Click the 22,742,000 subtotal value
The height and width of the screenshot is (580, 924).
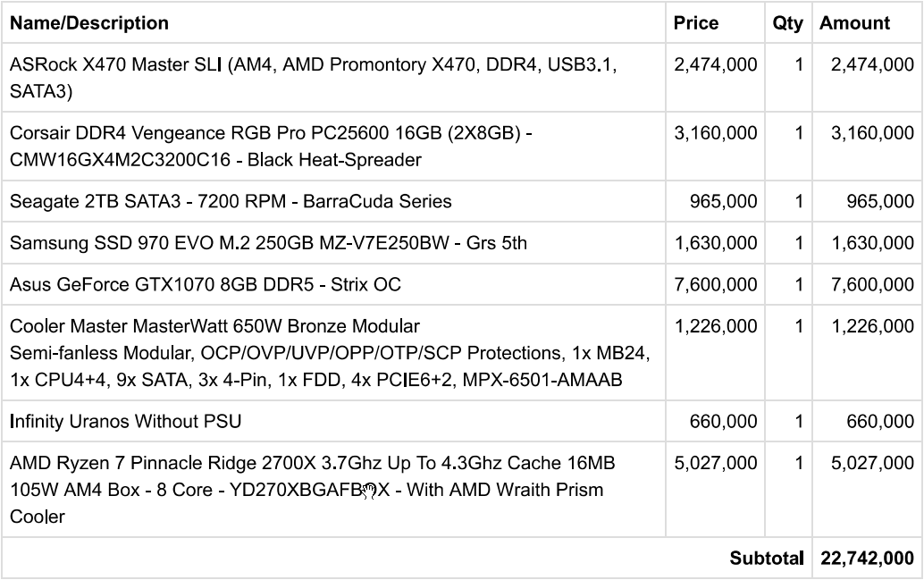[867, 559]
